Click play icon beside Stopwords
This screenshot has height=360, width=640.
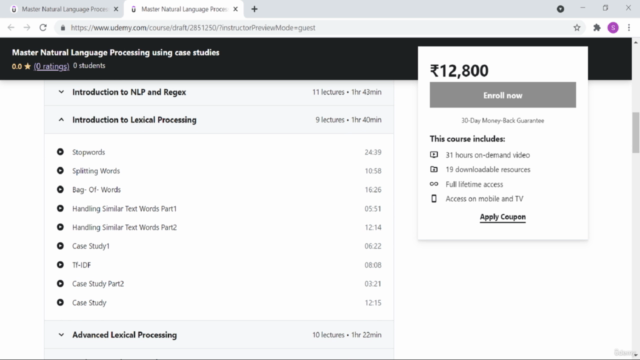[x=60, y=152]
